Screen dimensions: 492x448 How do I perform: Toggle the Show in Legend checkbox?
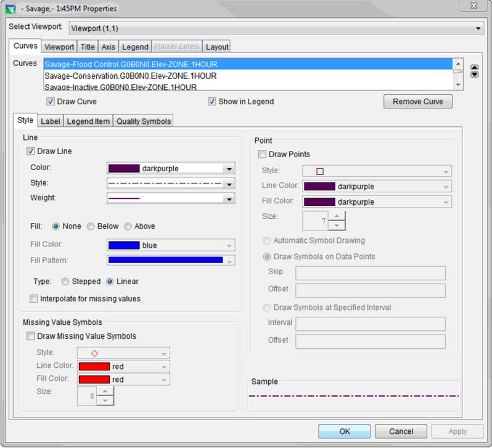point(212,101)
